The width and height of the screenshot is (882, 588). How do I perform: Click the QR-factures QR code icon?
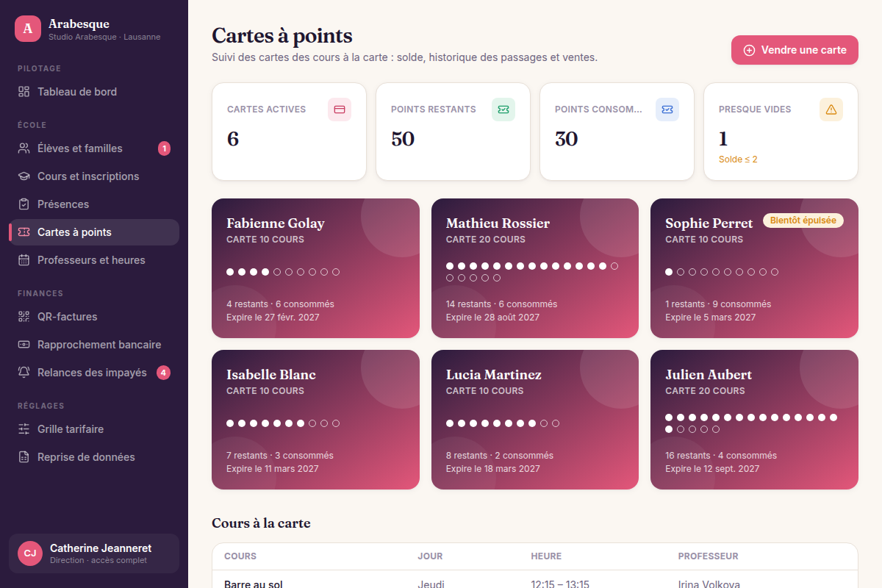coord(24,317)
